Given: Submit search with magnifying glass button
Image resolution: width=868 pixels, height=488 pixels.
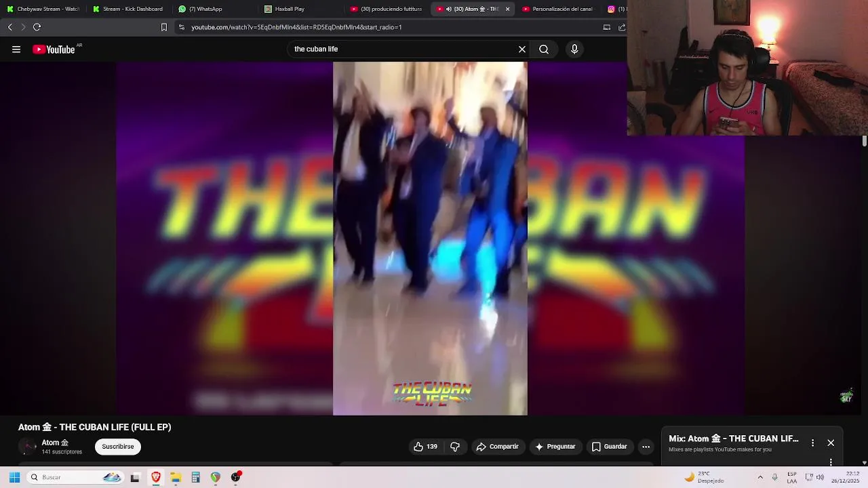Looking at the screenshot, I should pos(544,49).
